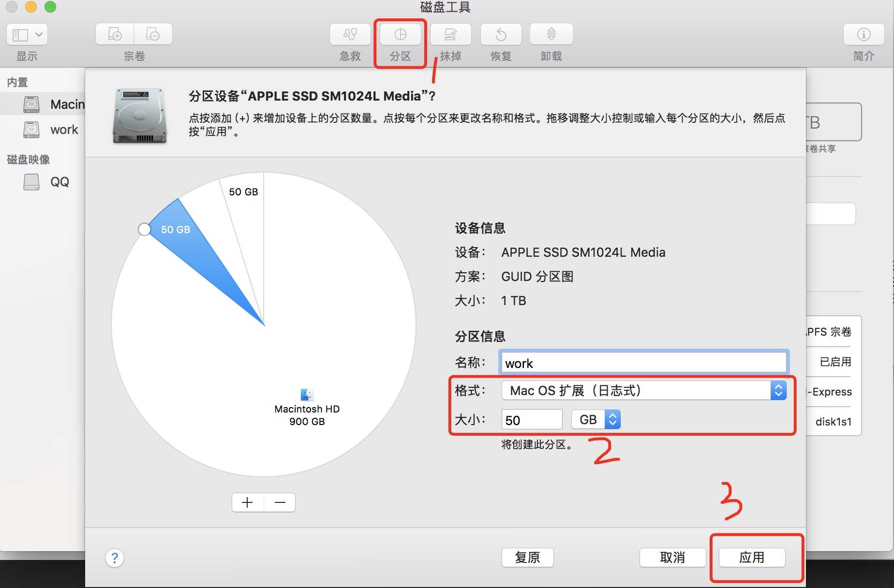The width and height of the screenshot is (894, 588).
Task: Click the 1 TB size value
Action: 513,301
